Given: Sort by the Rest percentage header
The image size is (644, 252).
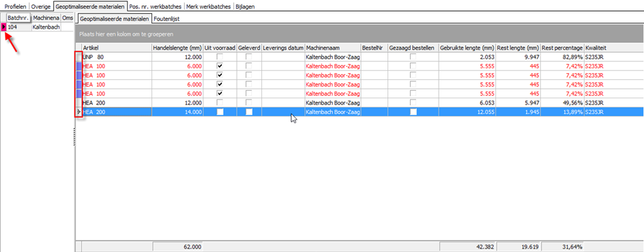Looking at the screenshot, I should pyautogui.click(x=562, y=48).
